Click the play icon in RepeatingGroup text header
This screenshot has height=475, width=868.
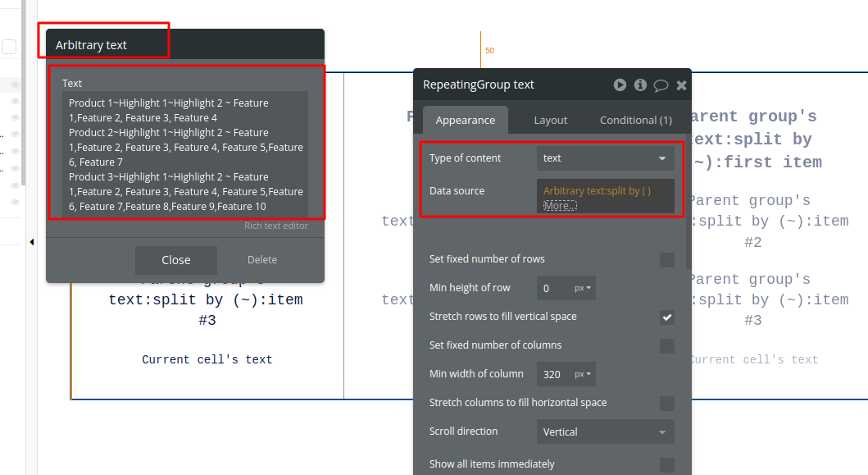click(x=620, y=84)
